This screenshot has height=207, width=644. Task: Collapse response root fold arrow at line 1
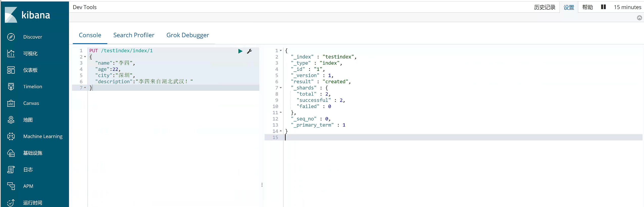281,51
